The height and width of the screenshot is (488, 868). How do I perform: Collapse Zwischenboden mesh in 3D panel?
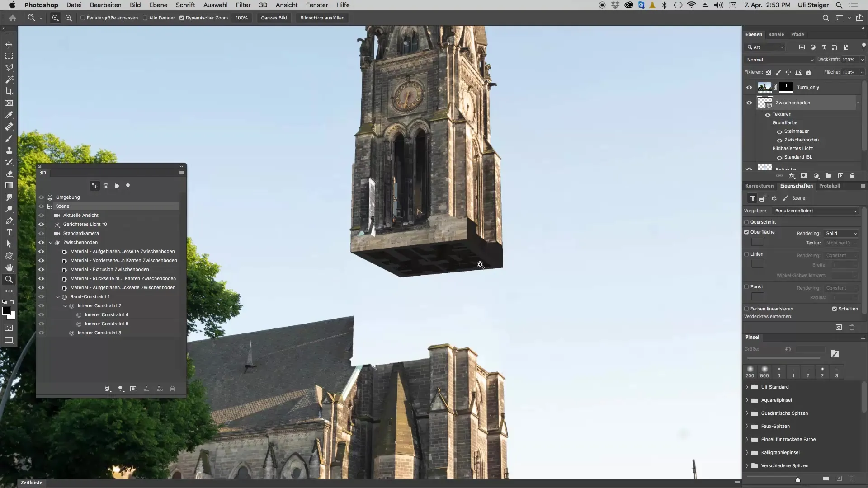(x=51, y=243)
